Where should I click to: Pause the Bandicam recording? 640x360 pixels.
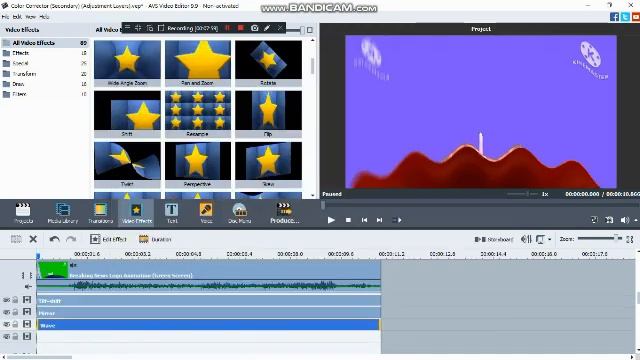click(x=228, y=28)
